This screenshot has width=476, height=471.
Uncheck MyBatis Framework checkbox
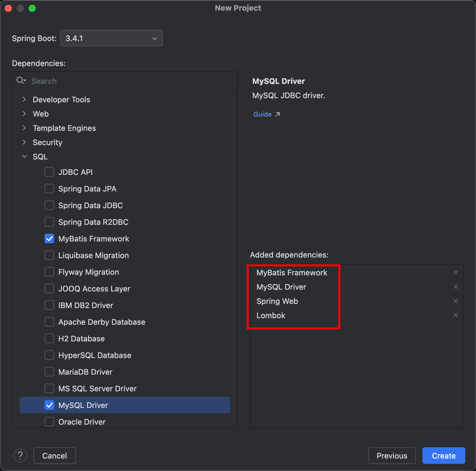[x=49, y=238]
